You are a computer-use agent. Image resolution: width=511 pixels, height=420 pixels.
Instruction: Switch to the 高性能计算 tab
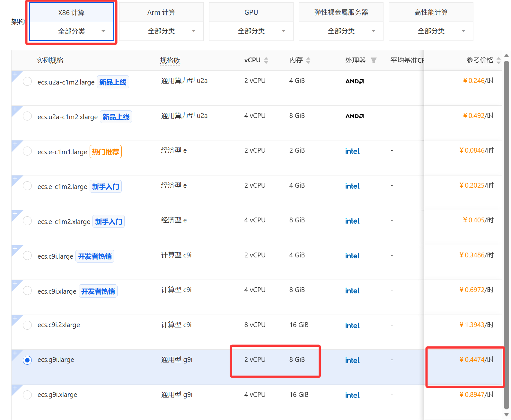pos(431,12)
